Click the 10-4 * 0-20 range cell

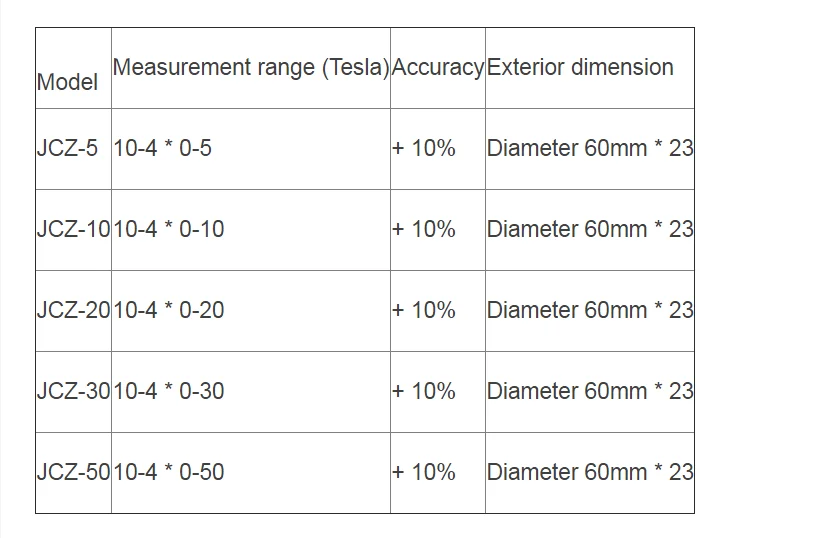(x=251, y=311)
